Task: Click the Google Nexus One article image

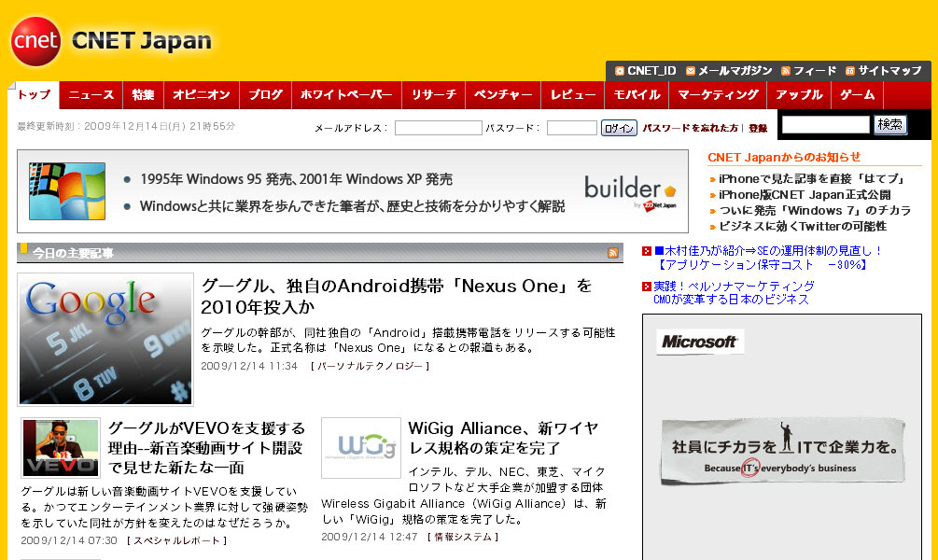Action: tap(105, 340)
